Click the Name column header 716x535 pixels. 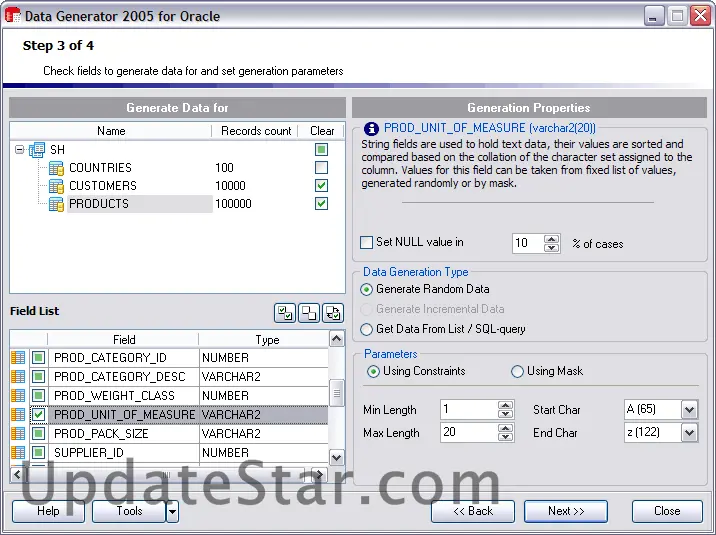click(x=111, y=131)
